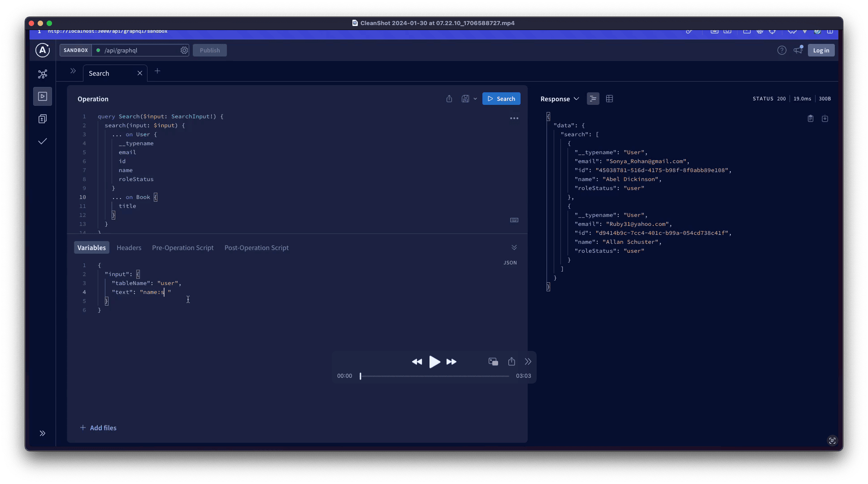The image size is (868, 484).
Task: Open endpoint connection settings gear
Action: 184,50
